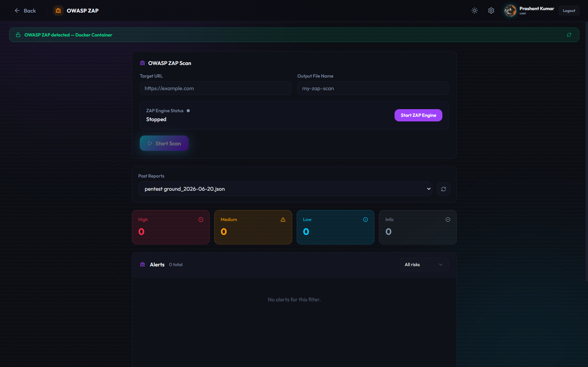Select the High severity card
Image resolution: width=588 pixels, height=367 pixels.
click(171, 227)
